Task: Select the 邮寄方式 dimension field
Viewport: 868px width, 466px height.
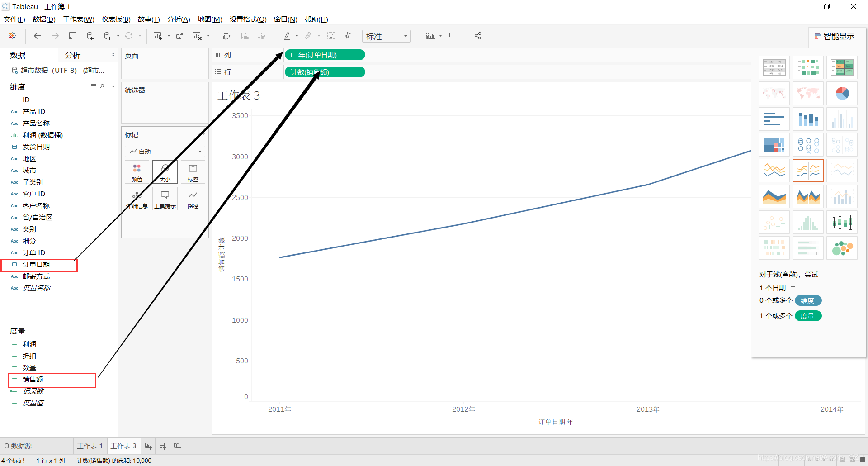Action: click(x=36, y=276)
